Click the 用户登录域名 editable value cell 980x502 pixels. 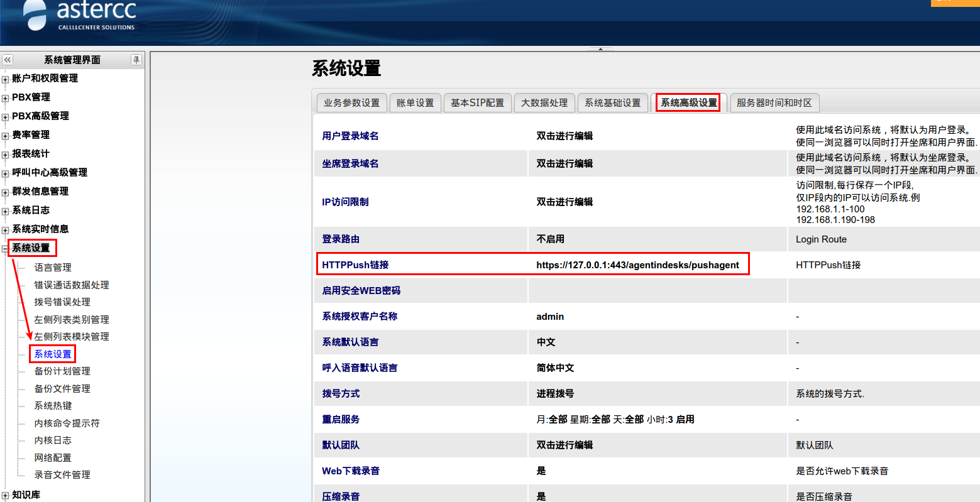click(564, 136)
